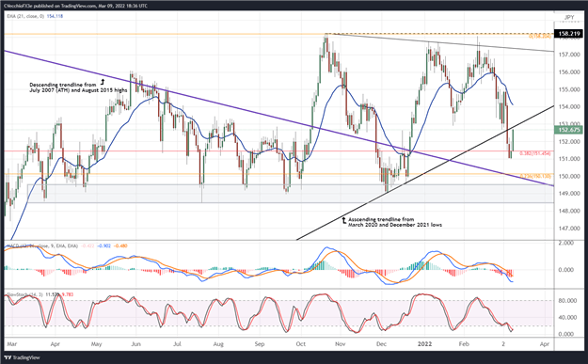588x364 pixels.
Task: Click the JPY currency label on price axis
Action: click(569, 17)
